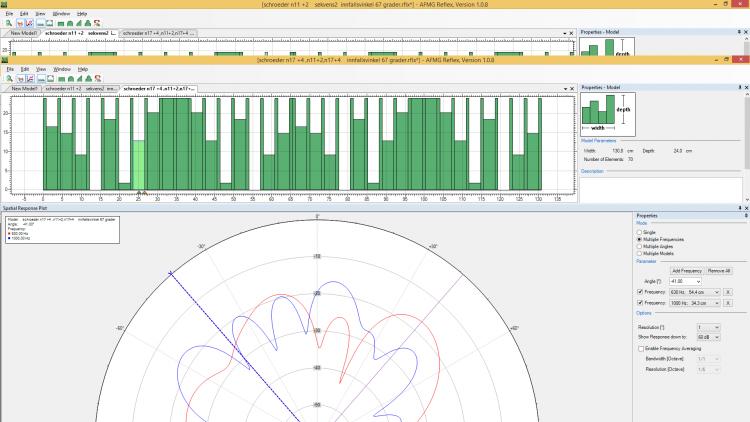The height and width of the screenshot is (422, 750).
Task: Click the last red-green icon in the front window toolbar
Action: (96, 78)
